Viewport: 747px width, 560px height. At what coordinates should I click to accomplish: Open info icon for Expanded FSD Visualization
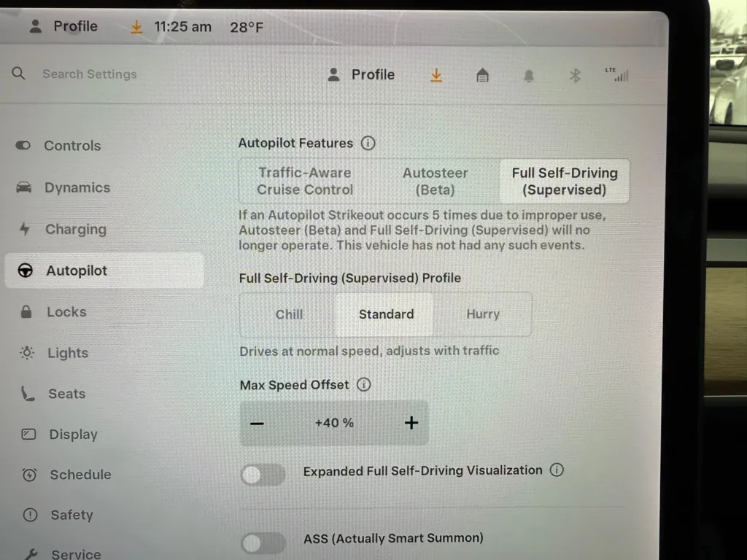pyautogui.click(x=557, y=470)
